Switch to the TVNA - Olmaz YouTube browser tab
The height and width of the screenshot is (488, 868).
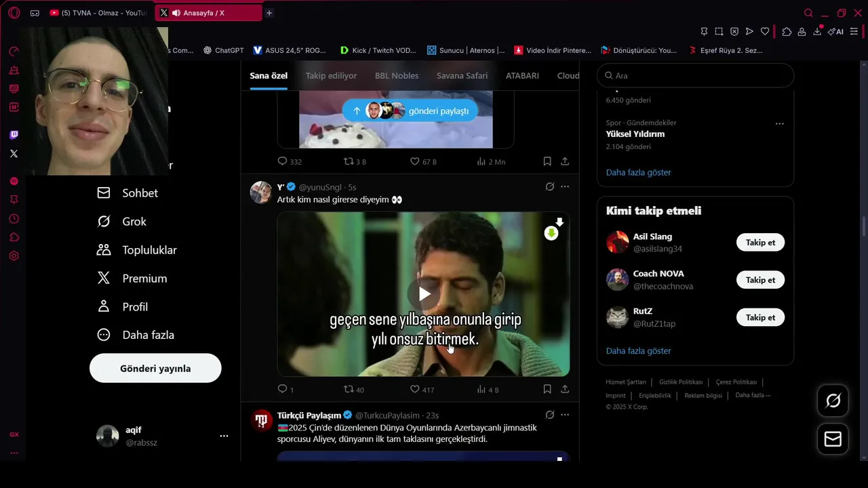click(99, 13)
